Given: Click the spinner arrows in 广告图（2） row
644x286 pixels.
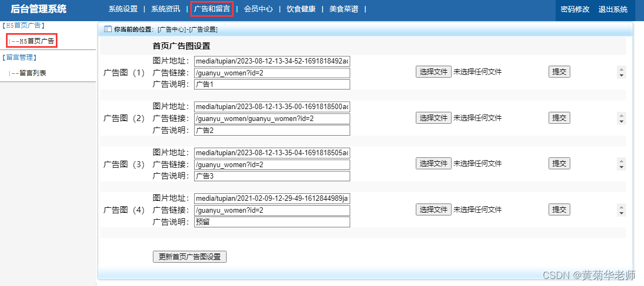Looking at the screenshot, I should (x=621, y=118).
